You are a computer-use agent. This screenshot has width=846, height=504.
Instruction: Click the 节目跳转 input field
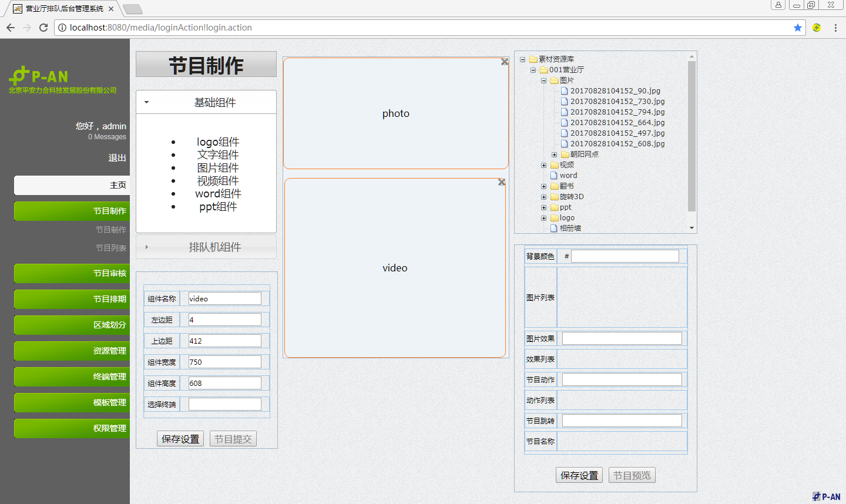[622, 421]
